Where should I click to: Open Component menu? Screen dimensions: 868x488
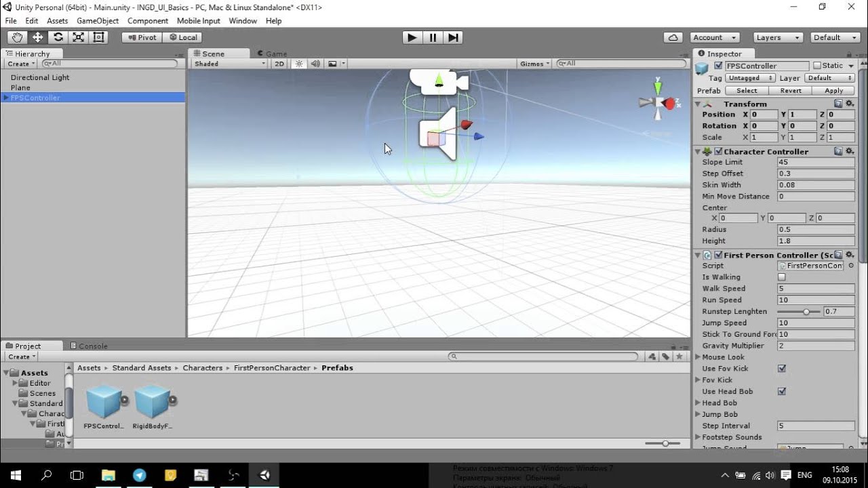pyautogui.click(x=148, y=21)
